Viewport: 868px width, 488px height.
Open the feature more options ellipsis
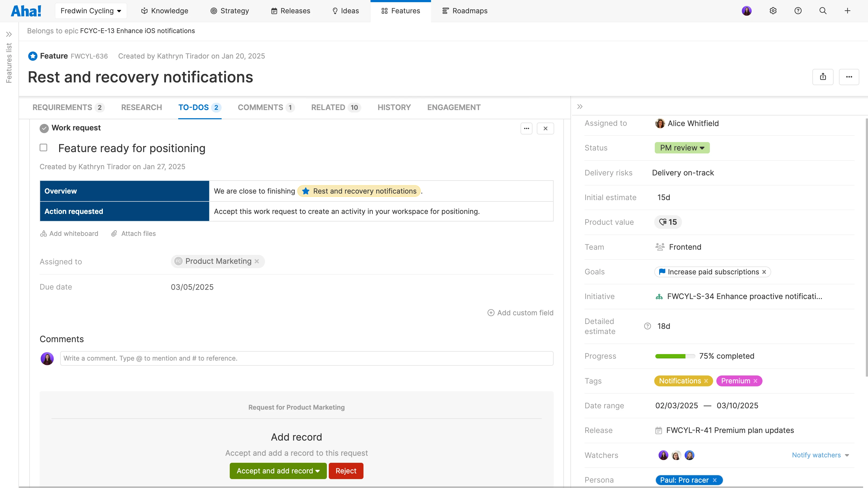coord(849,77)
